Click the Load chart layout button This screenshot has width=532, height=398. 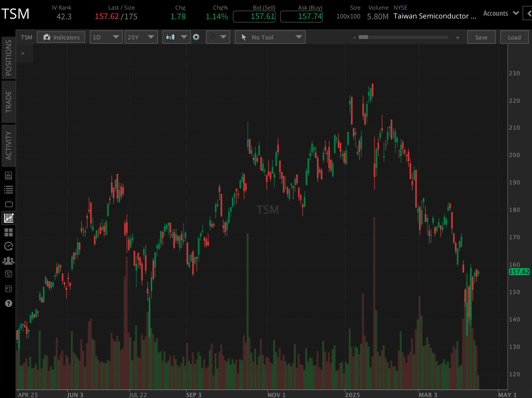(514, 37)
